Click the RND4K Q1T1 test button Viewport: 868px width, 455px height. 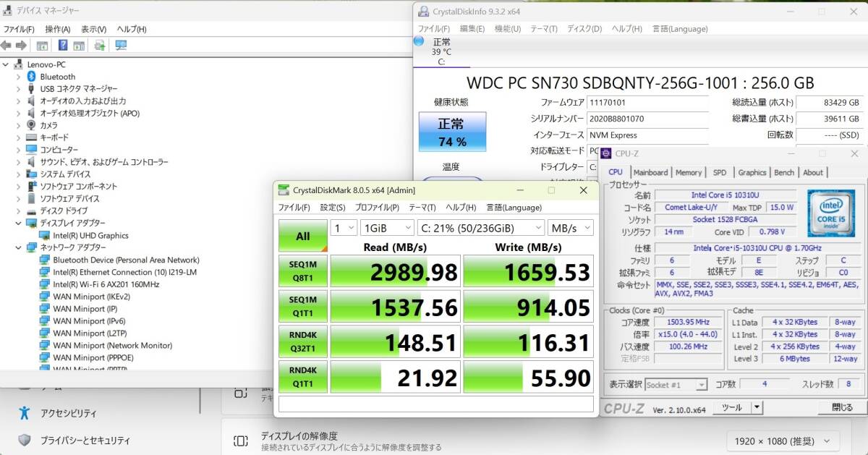point(303,377)
